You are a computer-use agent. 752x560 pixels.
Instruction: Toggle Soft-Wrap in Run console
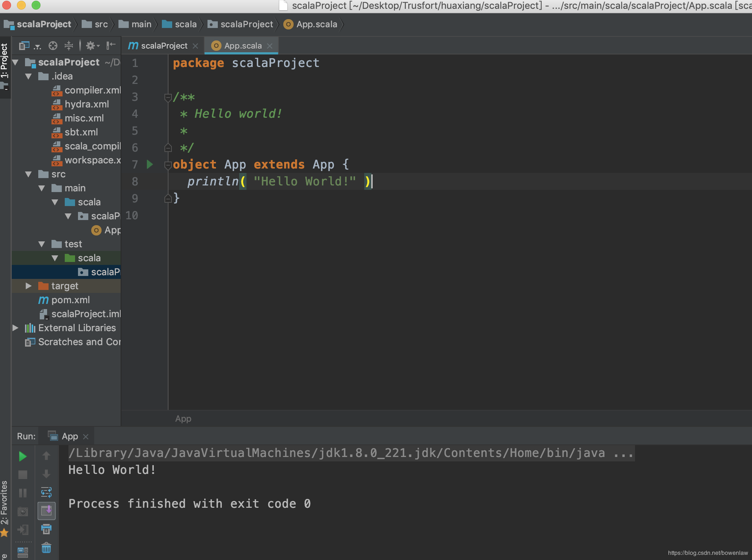46,492
